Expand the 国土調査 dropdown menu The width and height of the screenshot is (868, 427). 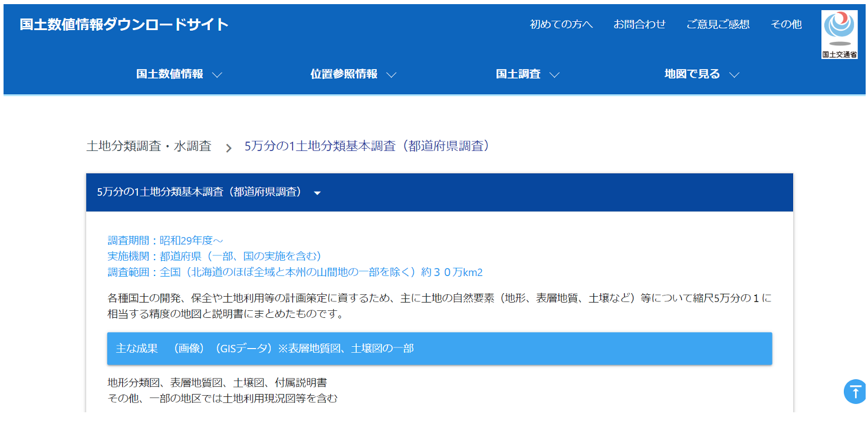click(554, 75)
